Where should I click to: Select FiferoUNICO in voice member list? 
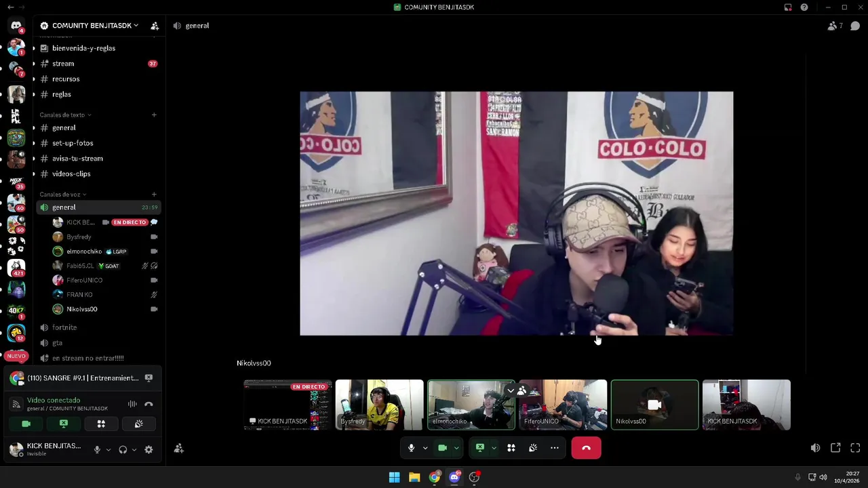pyautogui.click(x=105, y=280)
